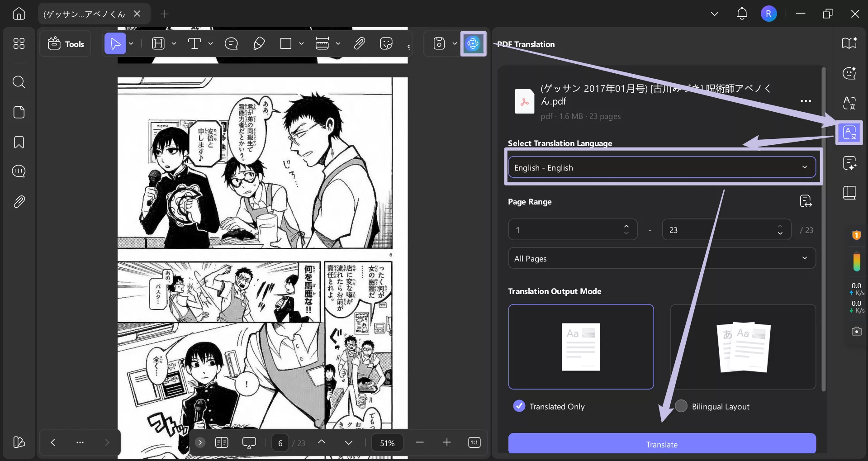The height and width of the screenshot is (461, 868).
Task: Open the comment annotation tool
Action: (x=231, y=43)
